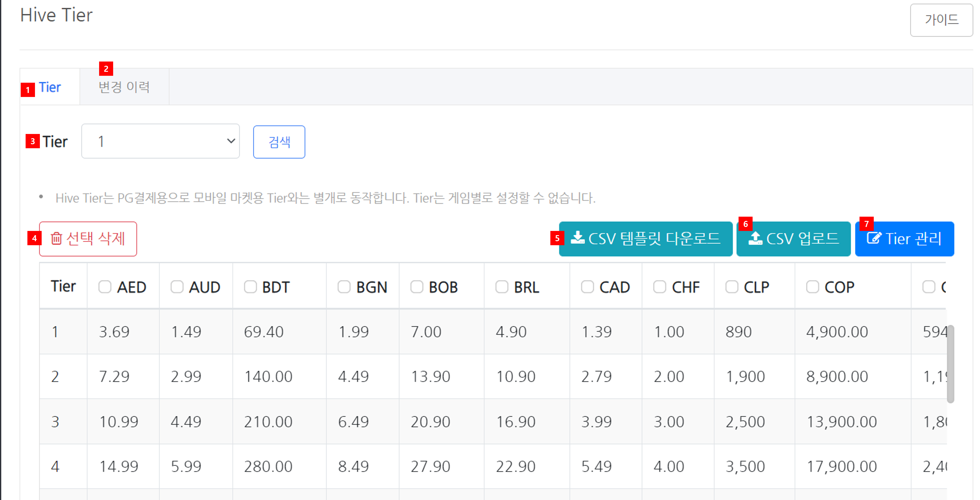Click the CAD value 5.49
Screen dimensions: 980x500
pos(596,466)
